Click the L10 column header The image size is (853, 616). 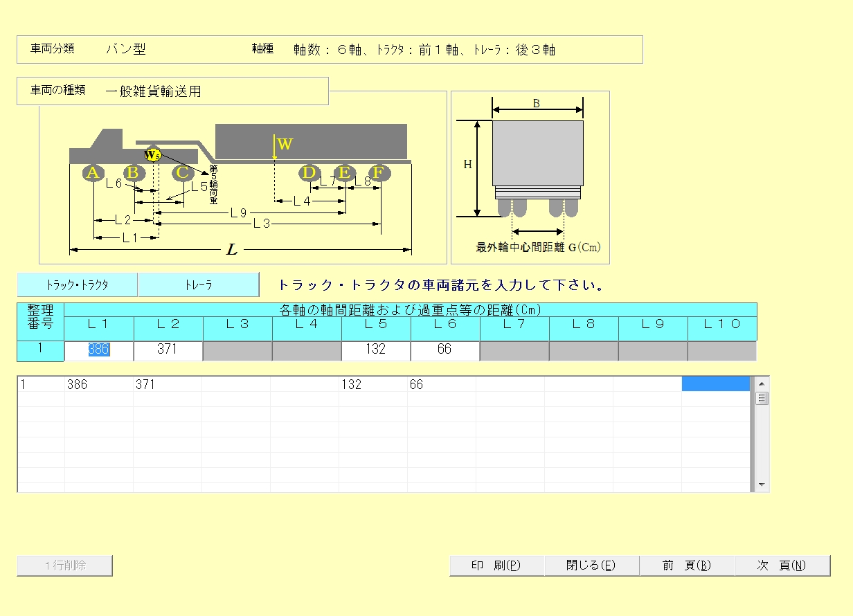pos(722,328)
